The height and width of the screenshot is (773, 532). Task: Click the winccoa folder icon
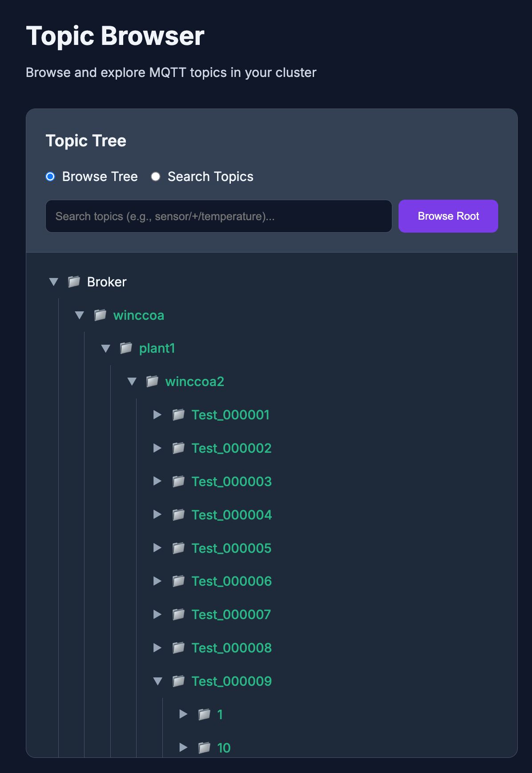point(100,315)
